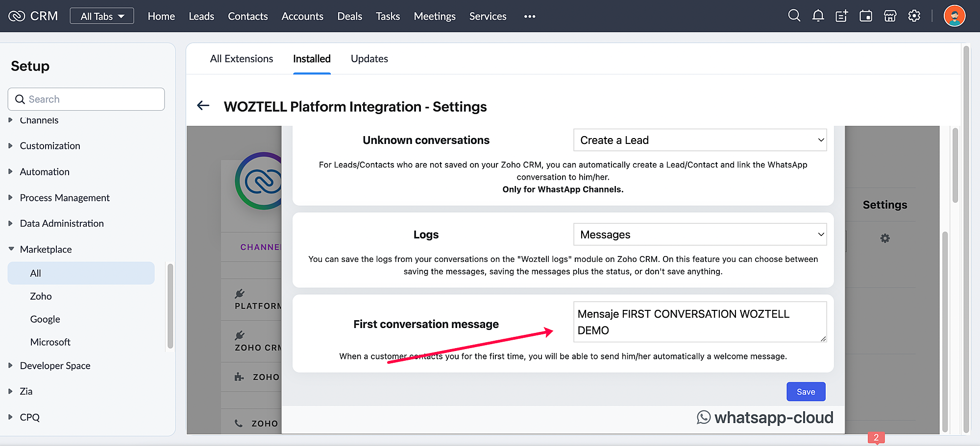Open the Services module
This screenshot has width=980, height=446.
click(488, 16)
